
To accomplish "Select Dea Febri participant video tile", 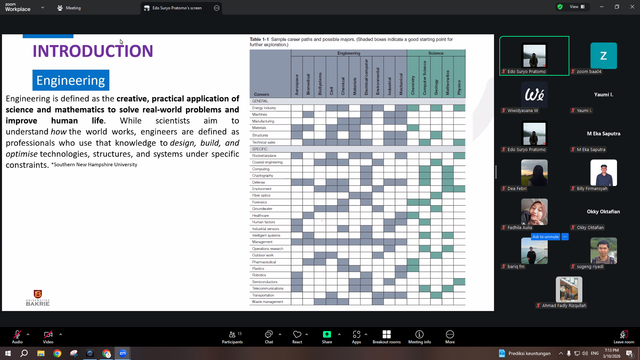I will [534, 173].
